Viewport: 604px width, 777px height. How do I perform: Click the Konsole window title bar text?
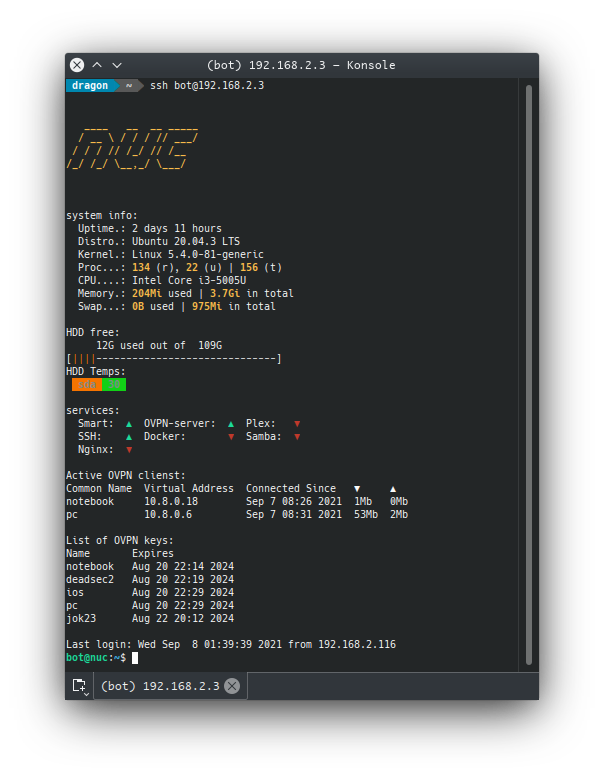tap(301, 65)
